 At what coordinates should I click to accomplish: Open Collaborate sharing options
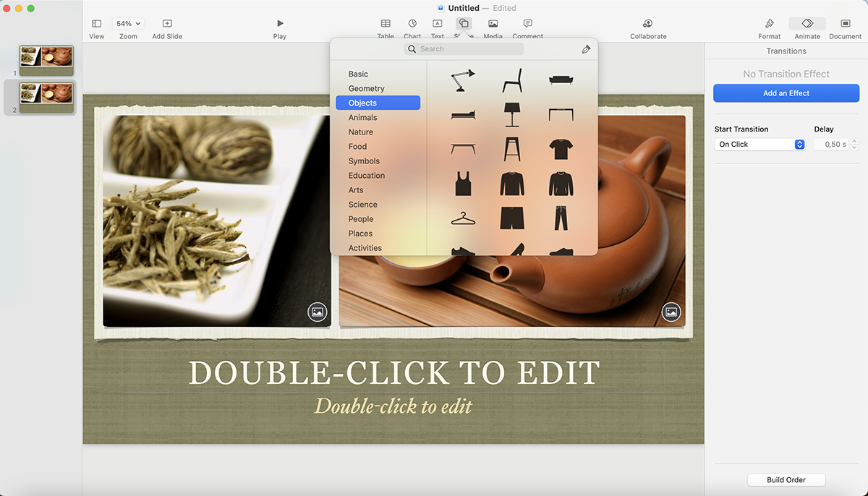coord(647,27)
